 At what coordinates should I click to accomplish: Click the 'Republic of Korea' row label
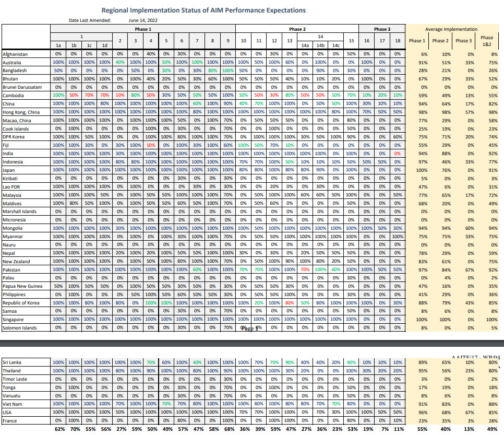coord(21,303)
